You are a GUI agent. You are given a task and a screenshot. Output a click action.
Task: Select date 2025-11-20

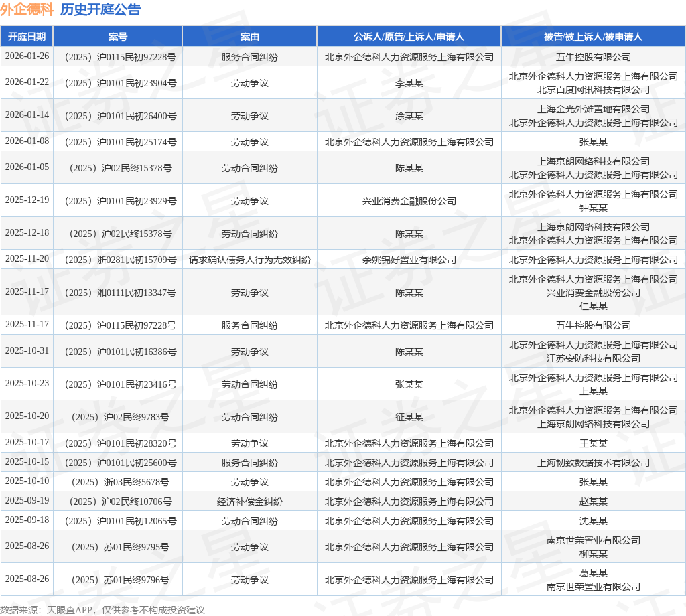coord(27,259)
